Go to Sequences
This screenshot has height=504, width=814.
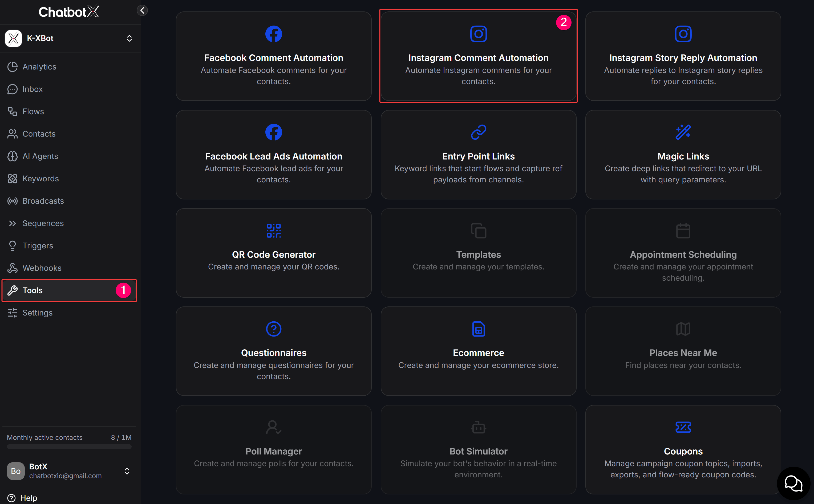[69, 223]
